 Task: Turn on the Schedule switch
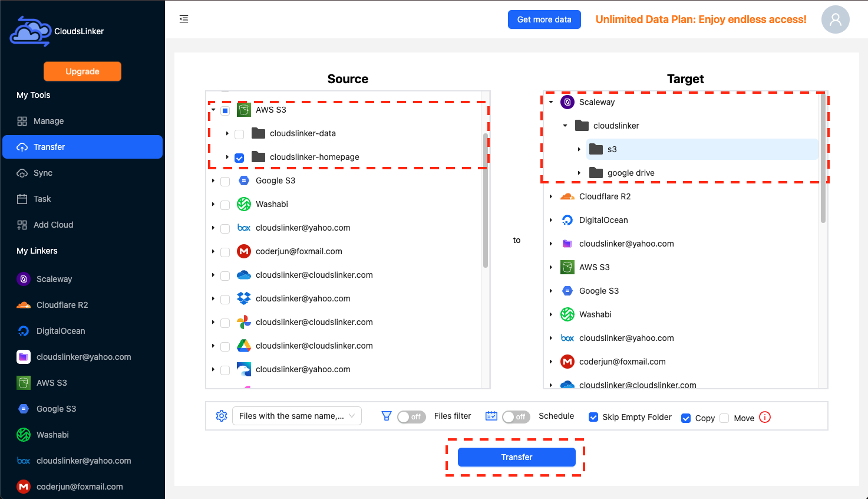516,417
